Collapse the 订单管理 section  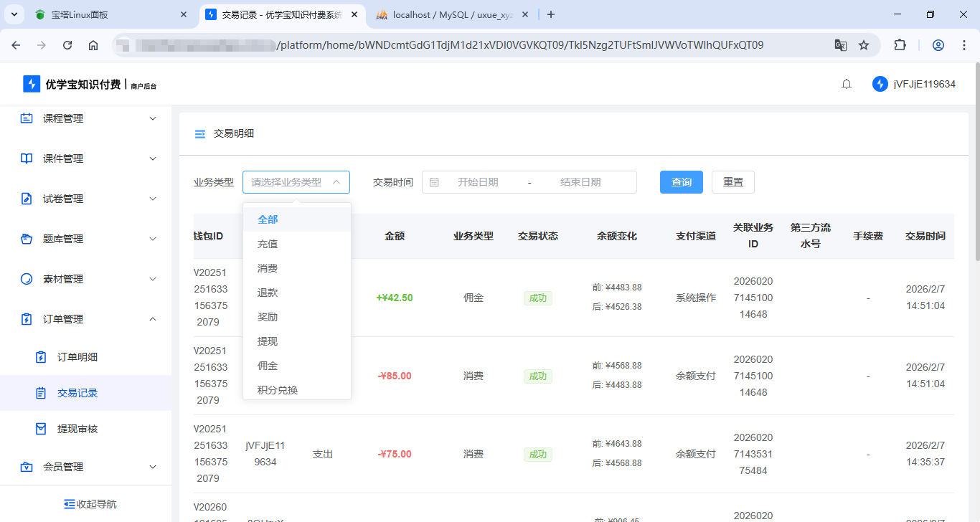[152, 318]
